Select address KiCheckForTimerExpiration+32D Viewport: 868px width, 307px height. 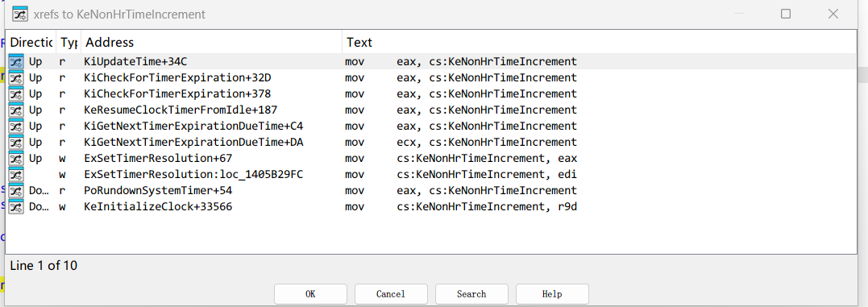pyautogui.click(x=177, y=77)
